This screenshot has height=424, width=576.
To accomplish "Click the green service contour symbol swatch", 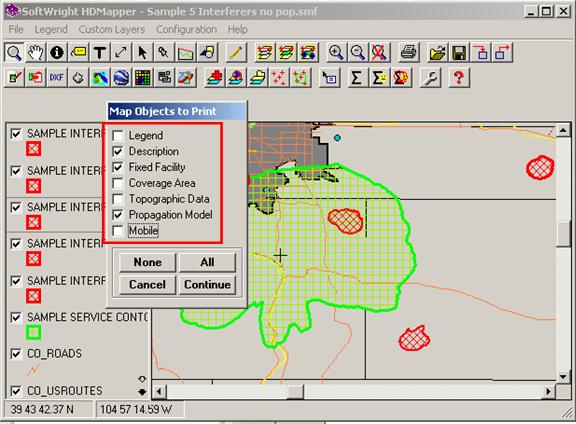I will tap(33, 333).
